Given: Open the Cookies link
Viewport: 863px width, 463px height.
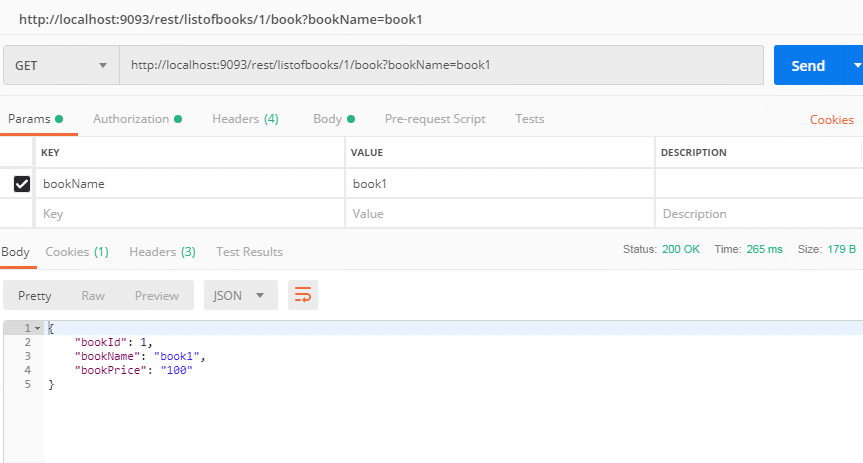Looking at the screenshot, I should coord(831,119).
